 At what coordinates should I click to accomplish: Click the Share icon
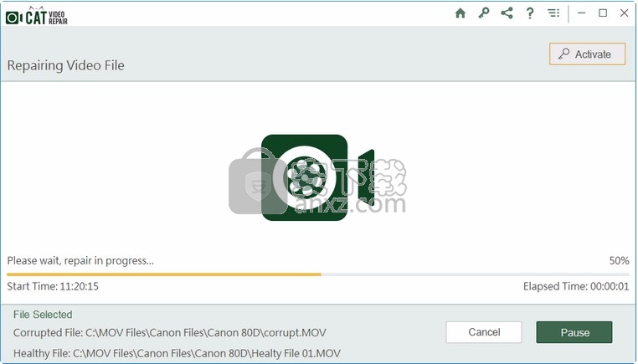[x=507, y=13]
